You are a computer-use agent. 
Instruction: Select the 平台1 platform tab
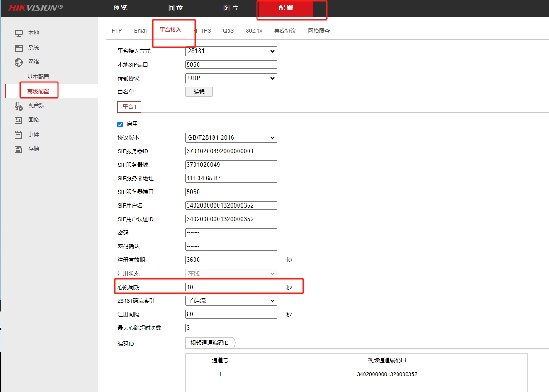(129, 106)
